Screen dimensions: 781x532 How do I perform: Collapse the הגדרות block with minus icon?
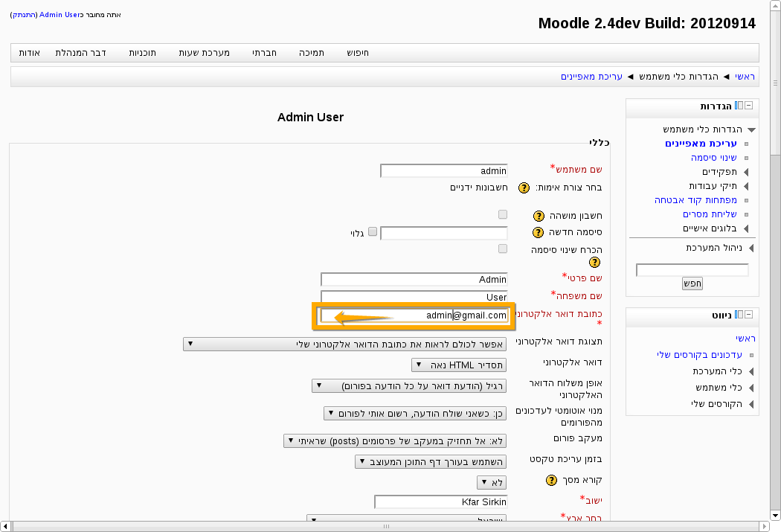click(x=748, y=106)
